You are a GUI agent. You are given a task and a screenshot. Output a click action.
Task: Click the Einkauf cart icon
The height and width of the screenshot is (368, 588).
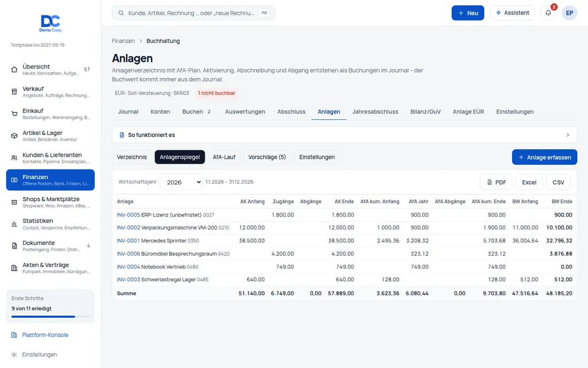tap(14, 114)
